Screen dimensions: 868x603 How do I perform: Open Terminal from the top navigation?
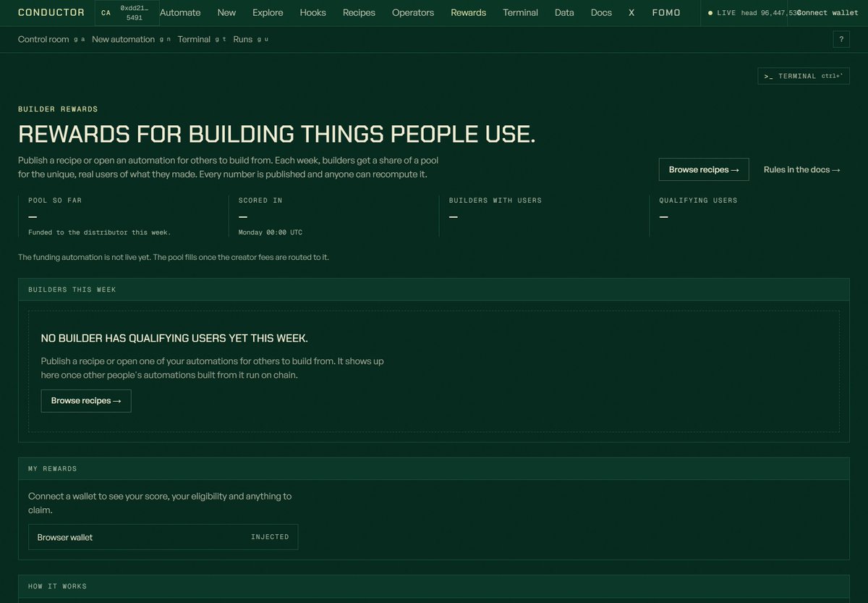tap(520, 12)
